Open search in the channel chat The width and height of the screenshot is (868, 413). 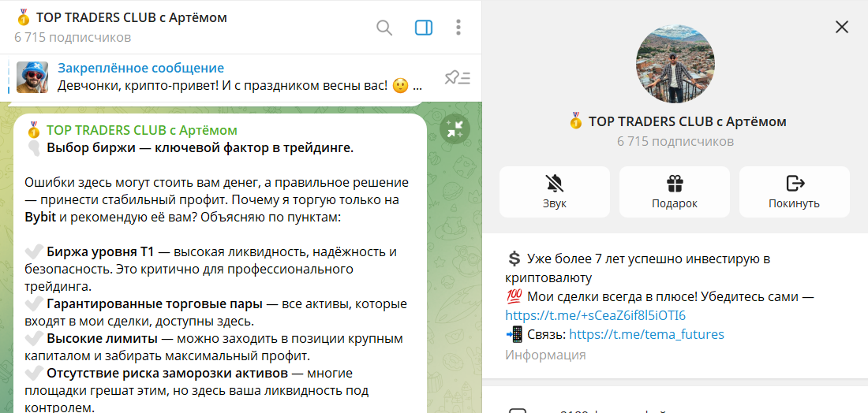coord(384,28)
